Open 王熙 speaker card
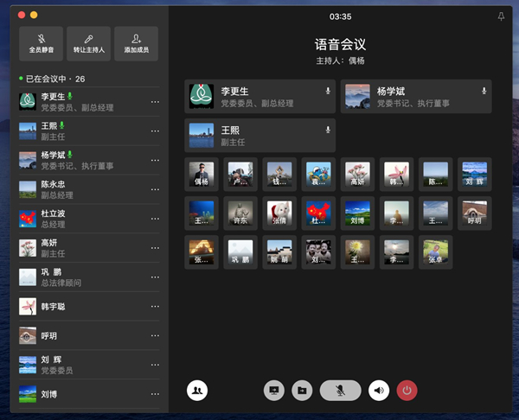519x420 pixels. tap(260, 136)
